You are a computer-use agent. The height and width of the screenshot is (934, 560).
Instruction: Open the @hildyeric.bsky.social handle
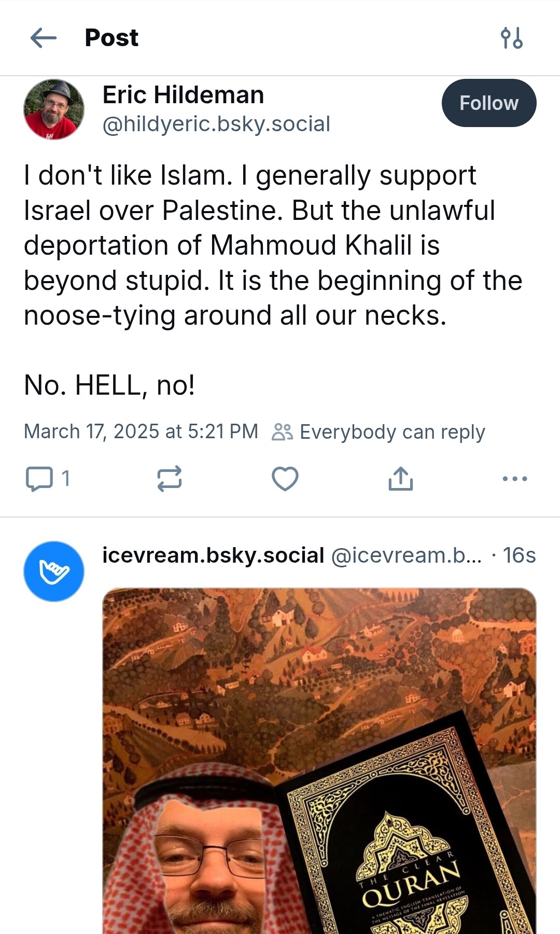click(216, 124)
